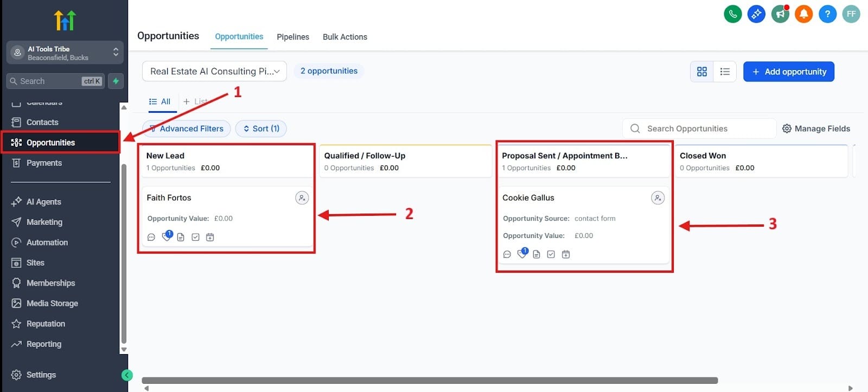868x392 pixels.
Task: Open the AI Tools Tribe account switcher
Action: pyautogui.click(x=65, y=53)
